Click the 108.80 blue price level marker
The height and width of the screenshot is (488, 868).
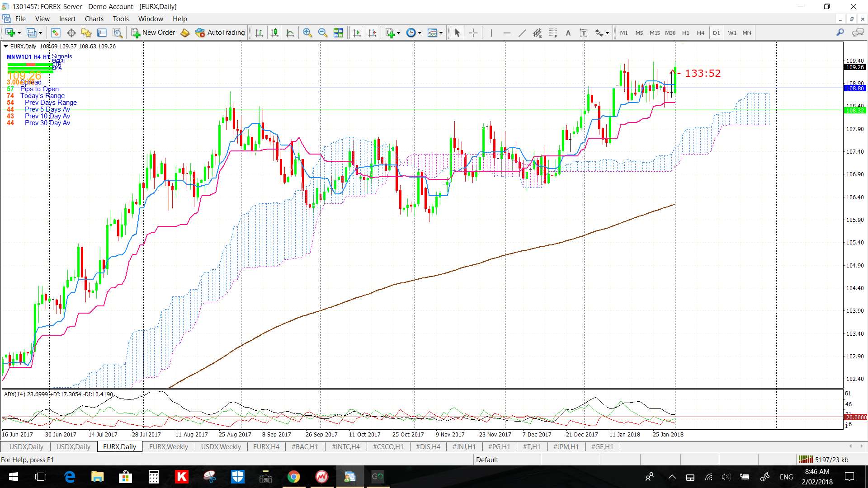coord(855,88)
